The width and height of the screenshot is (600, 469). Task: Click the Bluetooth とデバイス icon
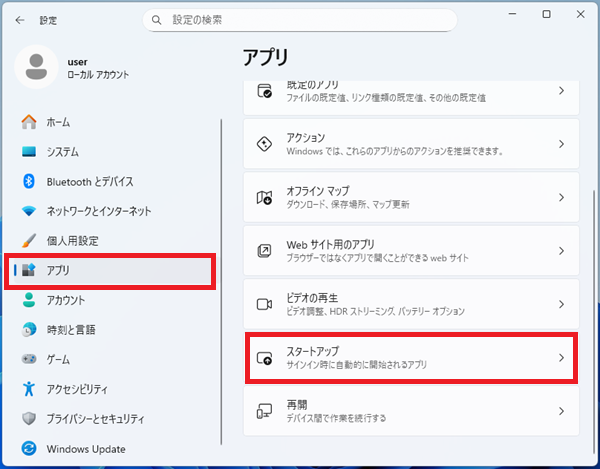[x=28, y=182]
